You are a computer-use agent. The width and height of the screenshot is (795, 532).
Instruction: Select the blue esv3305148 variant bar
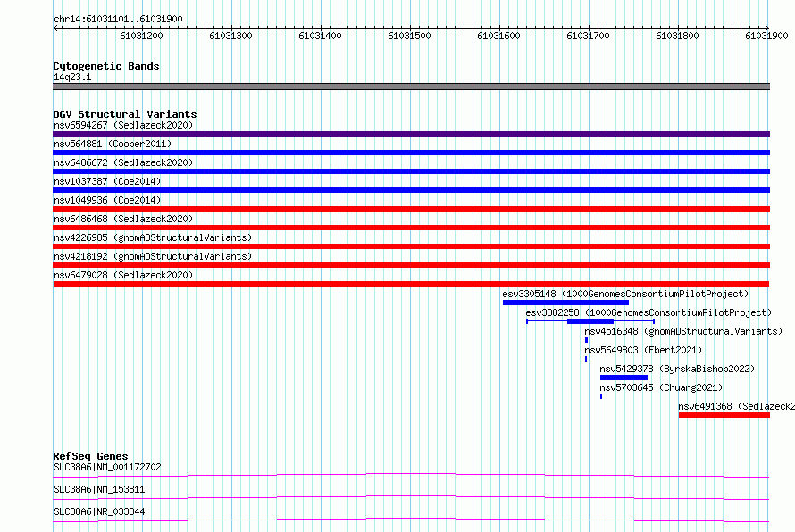pyautogui.click(x=565, y=303)
